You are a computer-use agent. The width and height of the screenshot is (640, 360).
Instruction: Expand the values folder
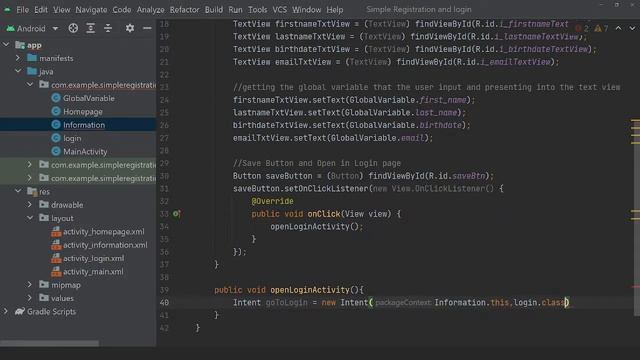tap(30, 298)
